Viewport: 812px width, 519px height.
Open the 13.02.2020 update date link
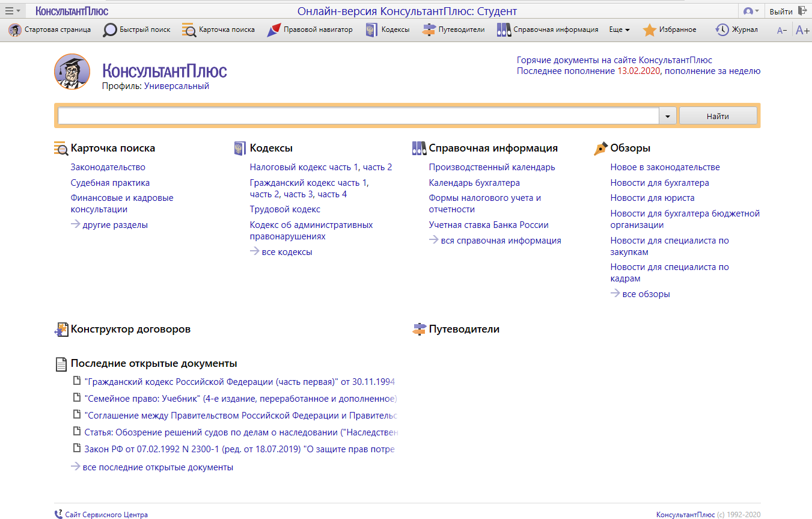pyautogui.click(x=638, y=71)
